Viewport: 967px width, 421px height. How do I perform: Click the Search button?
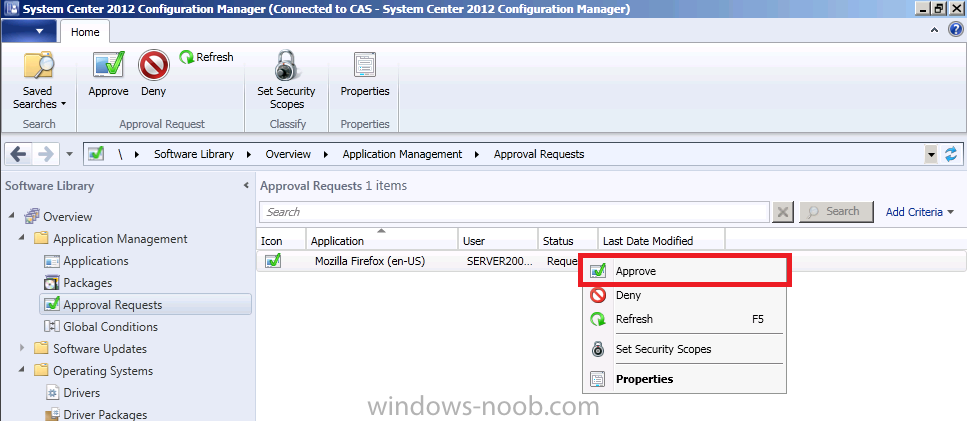coord(836,211)
